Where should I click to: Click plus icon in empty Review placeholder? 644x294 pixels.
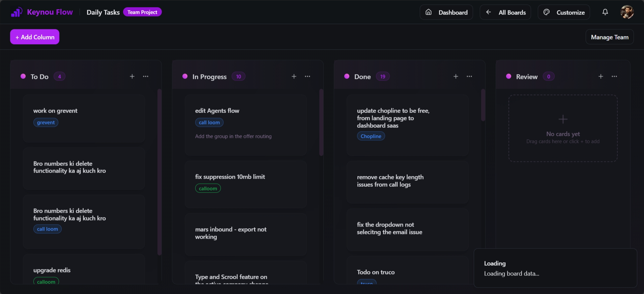coord(563,119)
